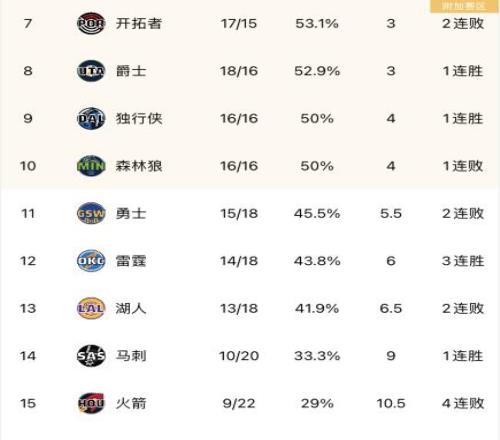500x440 pixels.
Task: Select the Utah Jazz UTA logo
Action: 91,71
